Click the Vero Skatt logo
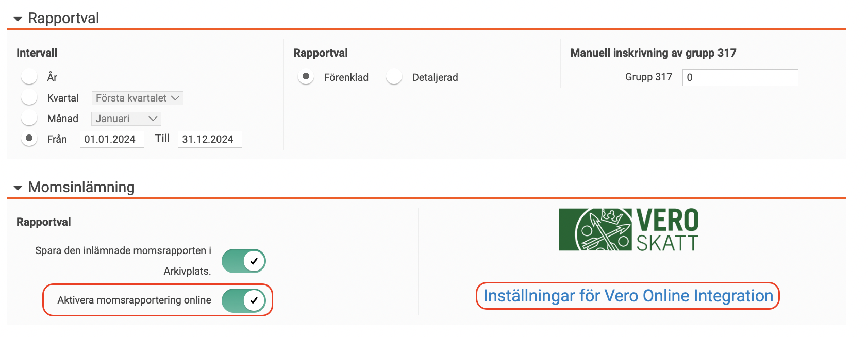The height and width of the screenshot is (337, 868). point(628,229)
